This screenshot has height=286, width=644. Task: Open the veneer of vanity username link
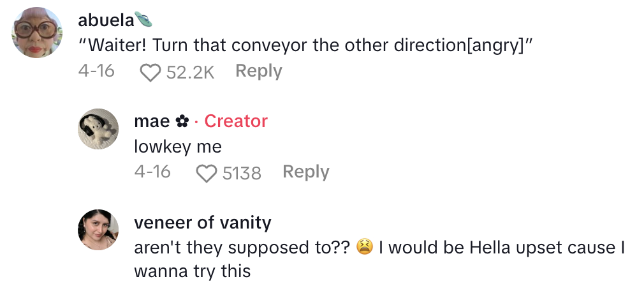(203, 222)
